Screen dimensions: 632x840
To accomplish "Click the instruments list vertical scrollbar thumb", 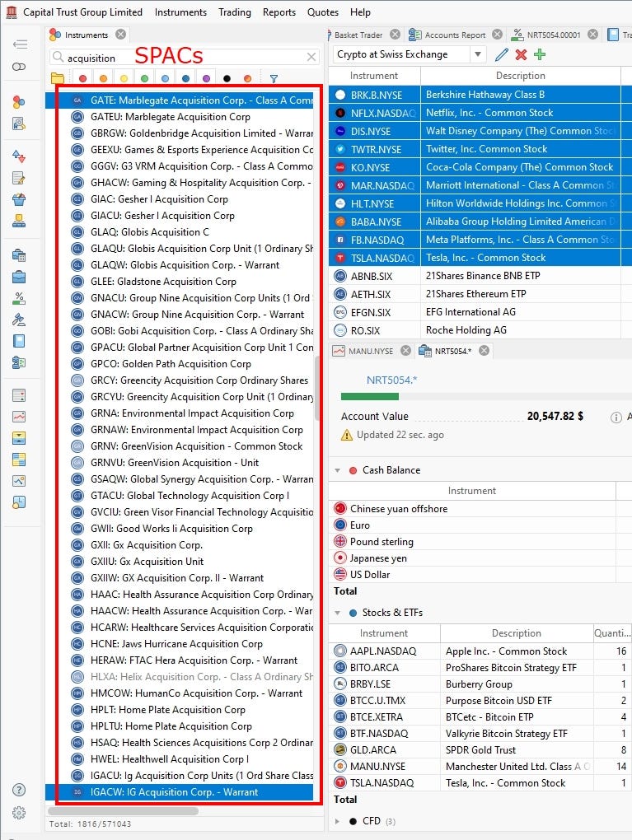I will [x=316, y=388].
